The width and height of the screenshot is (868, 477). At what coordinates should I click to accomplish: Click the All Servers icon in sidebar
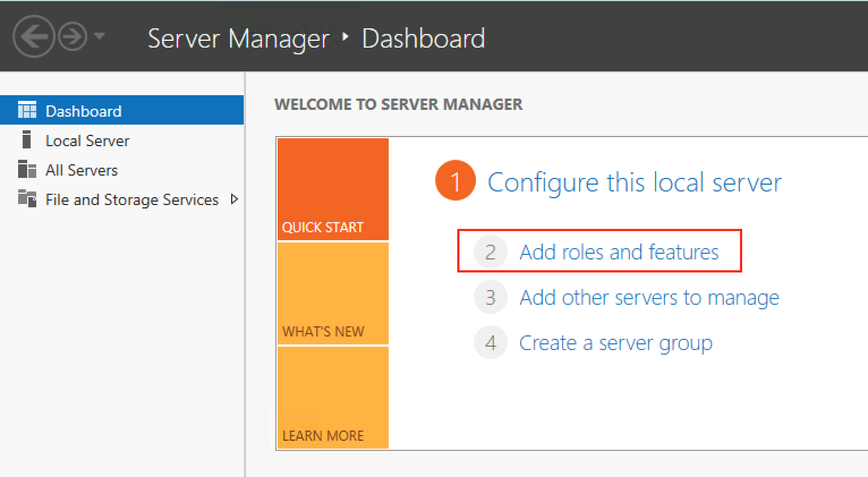coord(27,169)
